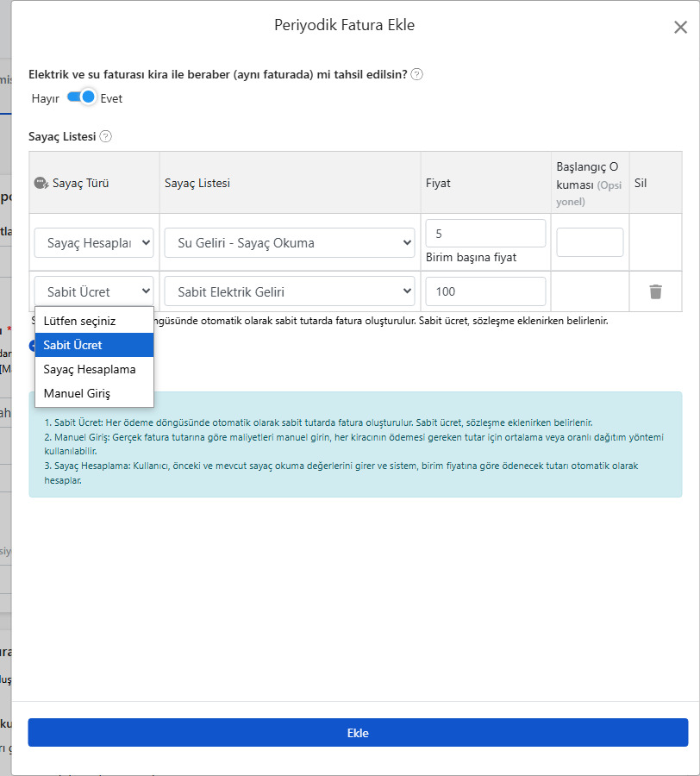Click the blue Ekle button
The width and height of the screenshot is (700, 776).
(x=358, y=732)
